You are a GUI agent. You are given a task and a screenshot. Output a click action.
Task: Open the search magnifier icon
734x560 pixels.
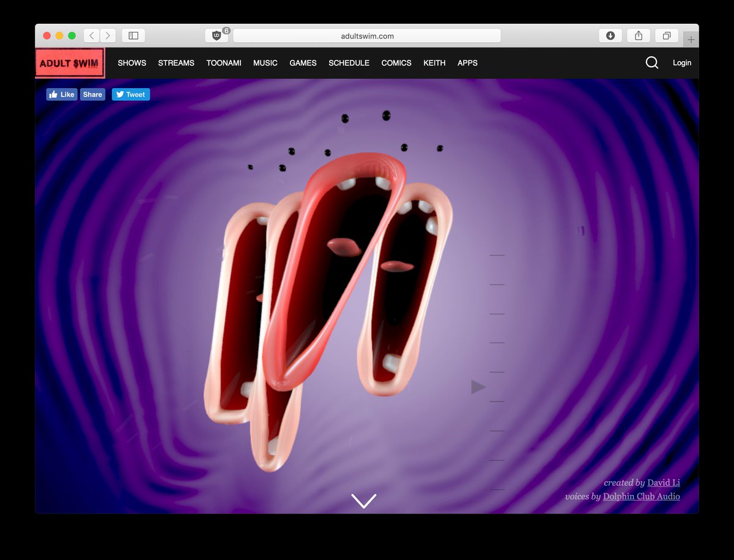(652, 62)
